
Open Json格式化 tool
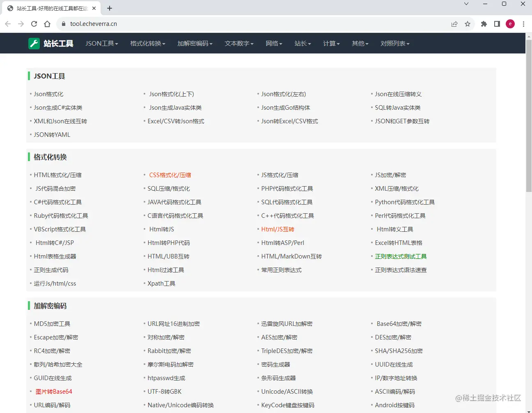(x=48, y=94)
